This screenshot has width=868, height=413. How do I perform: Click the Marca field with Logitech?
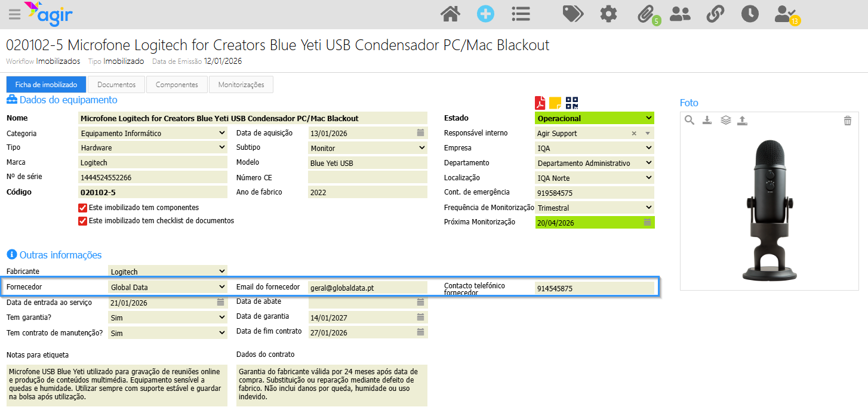153,162
